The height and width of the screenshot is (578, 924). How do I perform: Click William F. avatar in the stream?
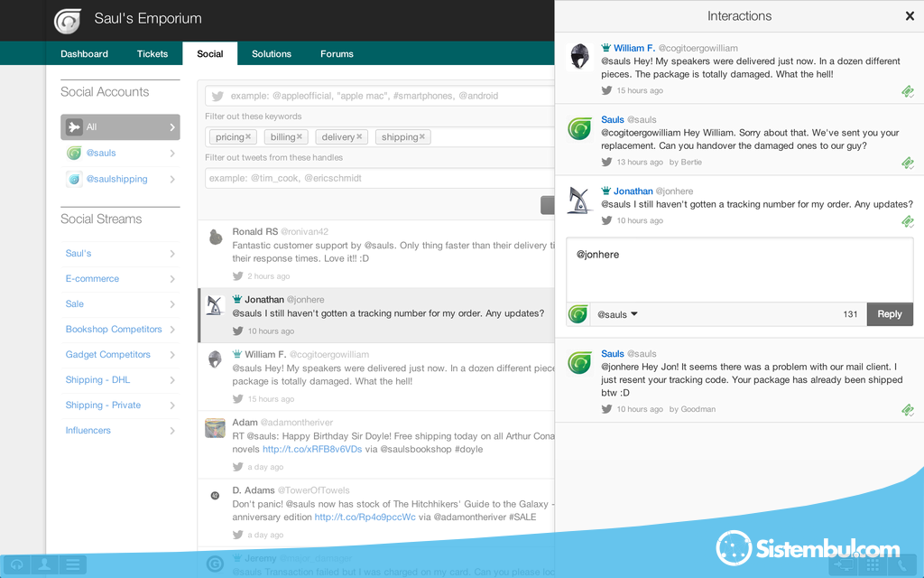215,359
